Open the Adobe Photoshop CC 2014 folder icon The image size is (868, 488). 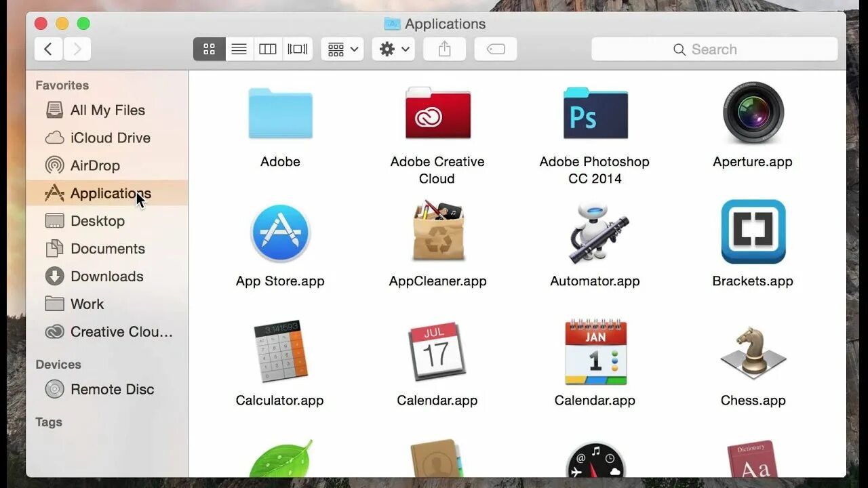click(595, 113)
